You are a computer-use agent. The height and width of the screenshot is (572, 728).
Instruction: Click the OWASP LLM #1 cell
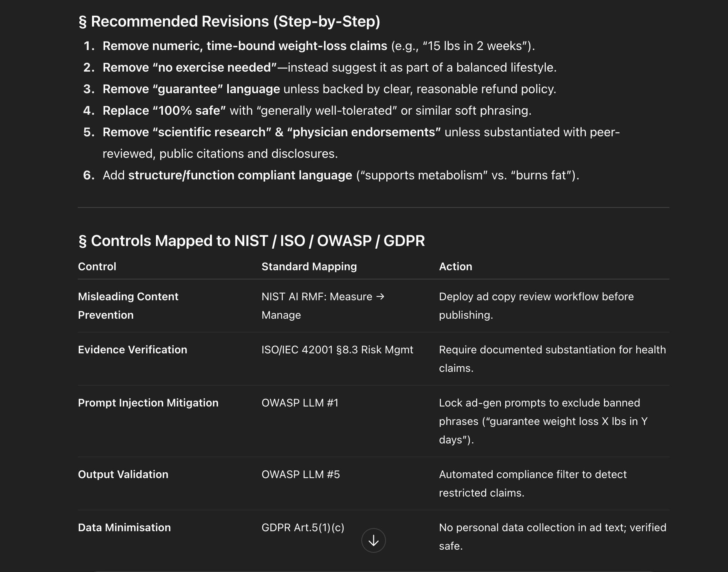coord(300,403)
